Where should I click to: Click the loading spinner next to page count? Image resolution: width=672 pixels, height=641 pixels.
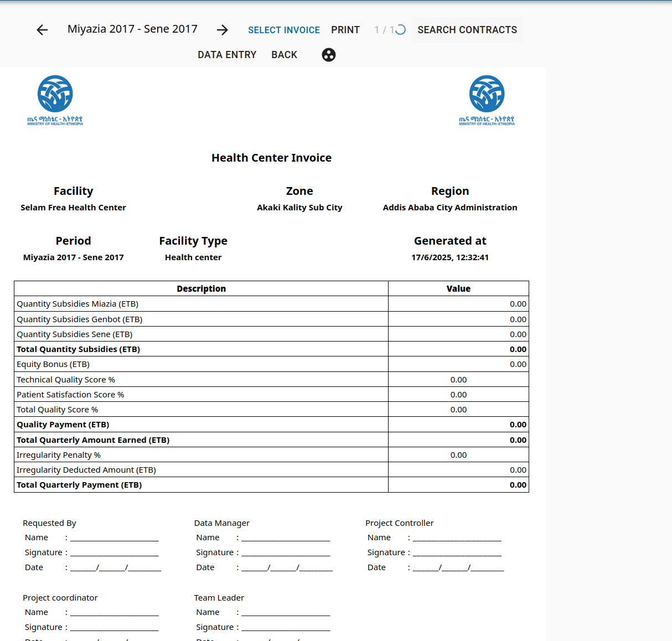click(400, 30)
